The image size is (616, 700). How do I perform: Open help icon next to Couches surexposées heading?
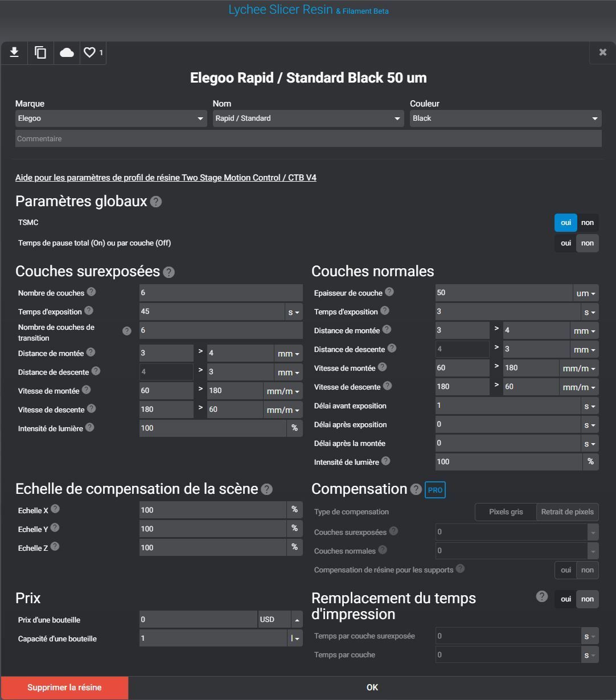pyautogui.click(x=169, y=272)
